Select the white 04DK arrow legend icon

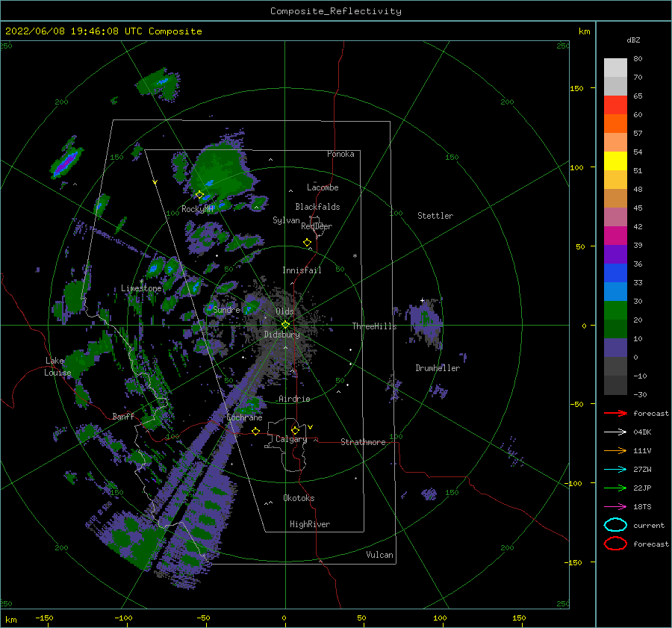coord(615,432)
